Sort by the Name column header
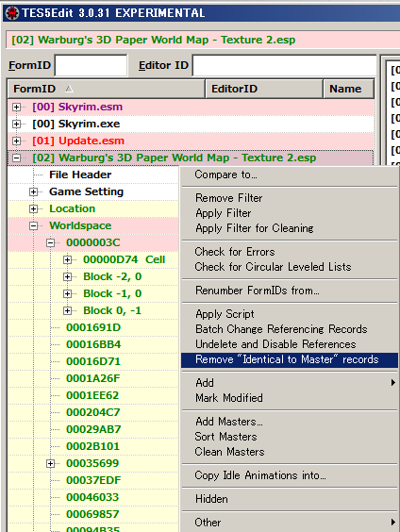 click(x=348, y=89)
